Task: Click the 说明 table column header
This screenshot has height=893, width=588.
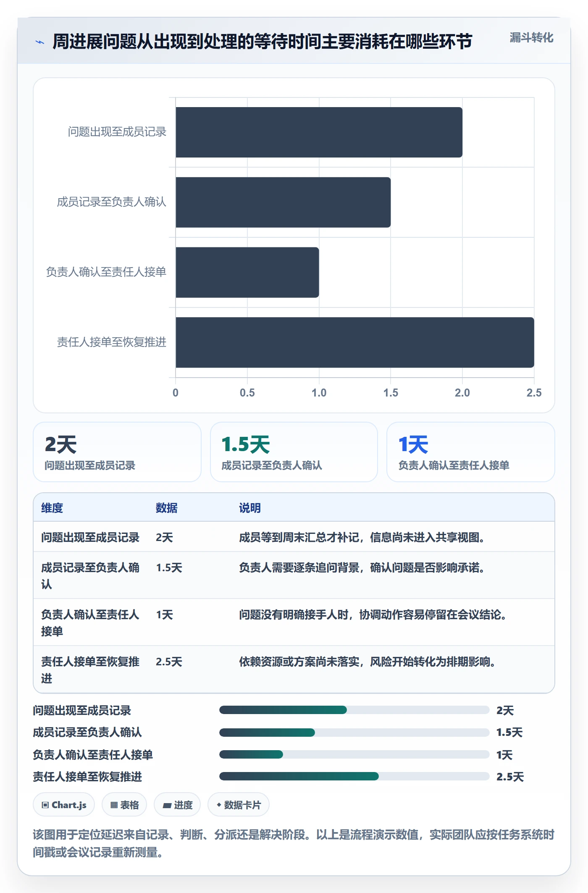Action: (250, 508)
